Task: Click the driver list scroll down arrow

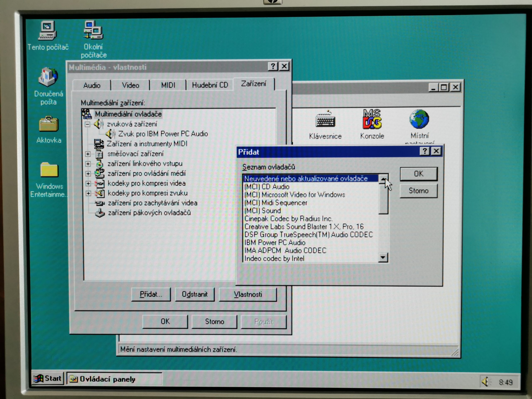Action: point(383,257)
